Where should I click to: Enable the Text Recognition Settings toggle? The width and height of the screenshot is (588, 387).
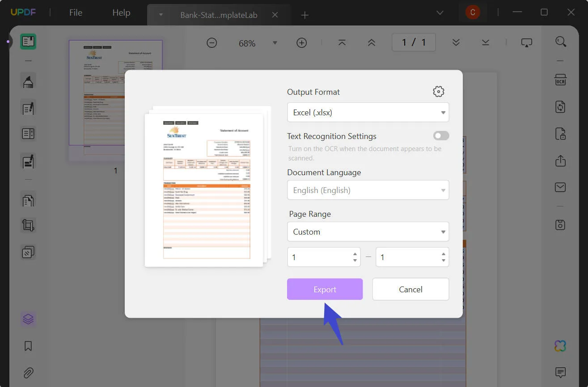click(441, 136)
